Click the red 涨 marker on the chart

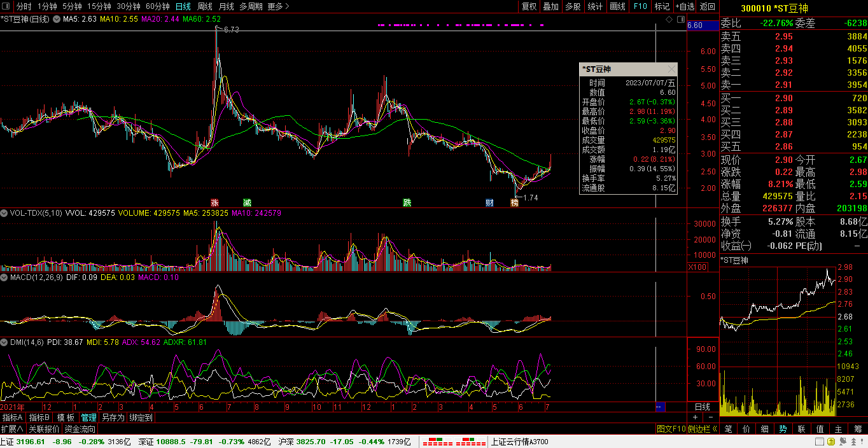[x=206, y=202]
